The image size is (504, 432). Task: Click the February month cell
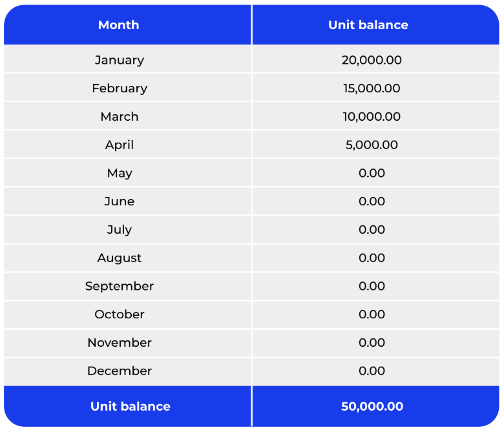point(120,88)
